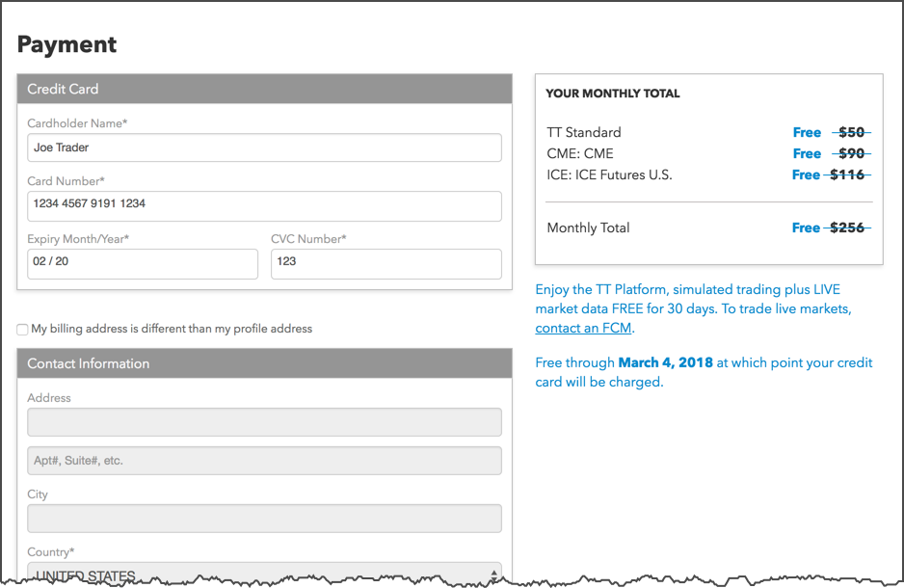Viewport: 904px width, 588px height.
Task: Open the contact an FCM link
Action: (583, 328)
